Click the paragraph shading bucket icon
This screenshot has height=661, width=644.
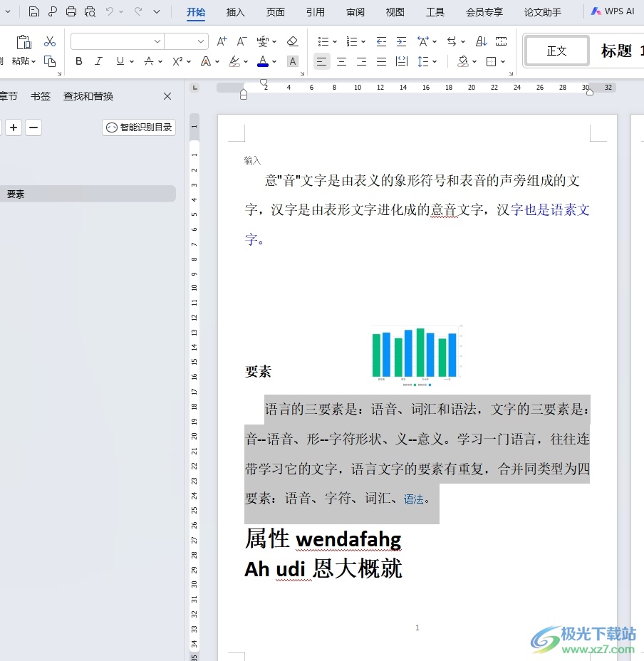[x=462, y=61]
